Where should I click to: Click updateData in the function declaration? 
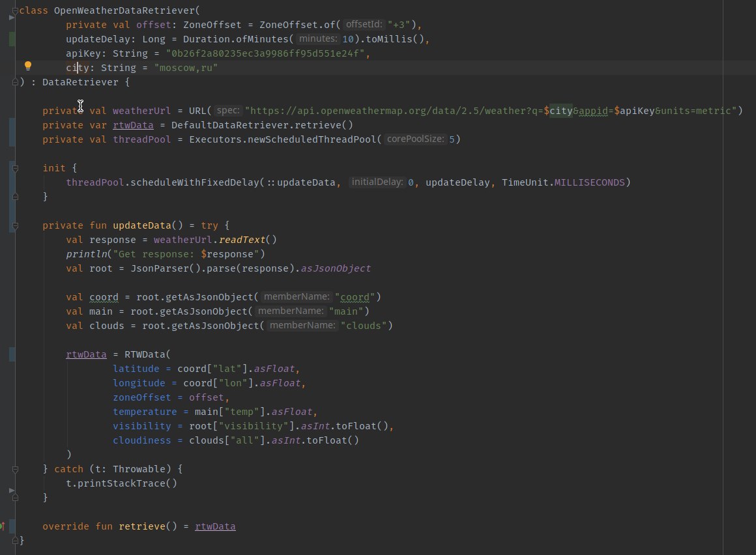142,225
